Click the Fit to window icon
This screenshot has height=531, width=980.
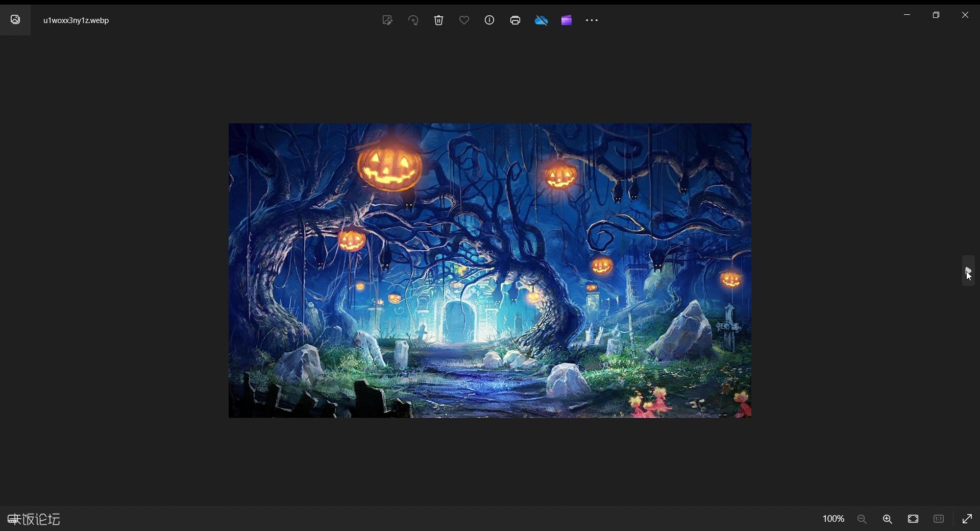click(913, 519)
